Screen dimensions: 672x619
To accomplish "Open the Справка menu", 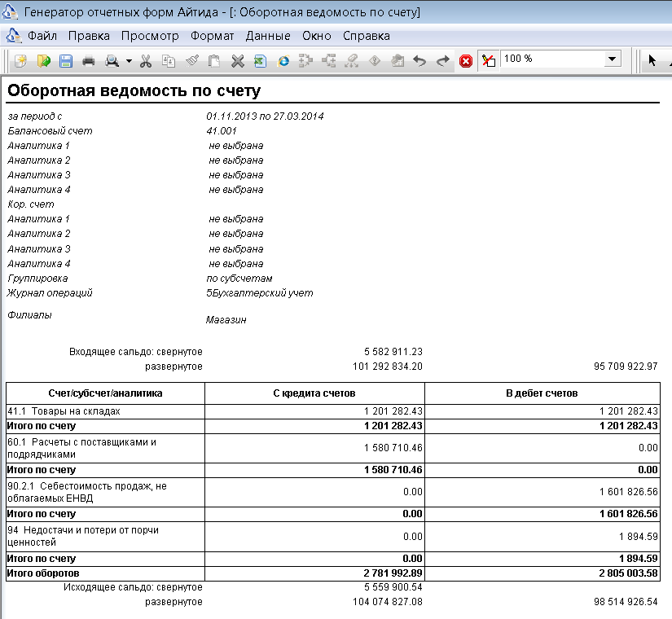I will [366, 36].
